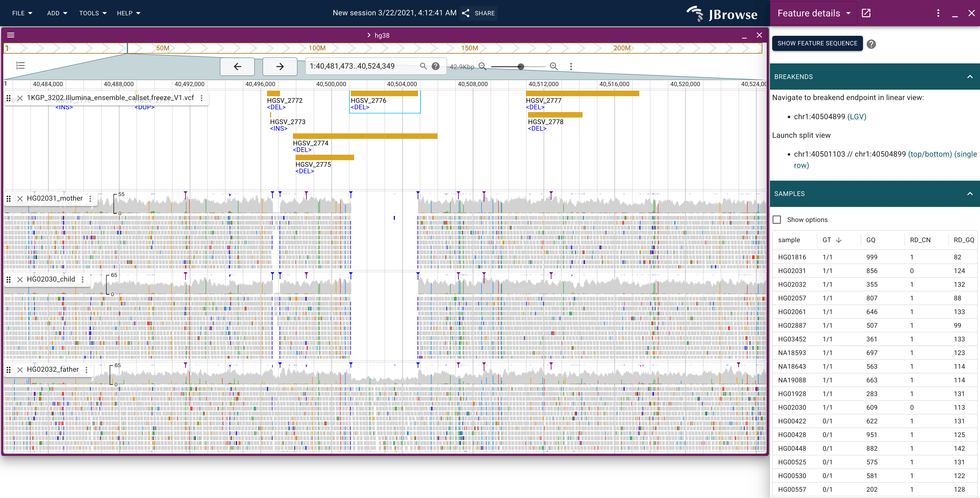Collapse the SAMPLES section

pos(970,194)
